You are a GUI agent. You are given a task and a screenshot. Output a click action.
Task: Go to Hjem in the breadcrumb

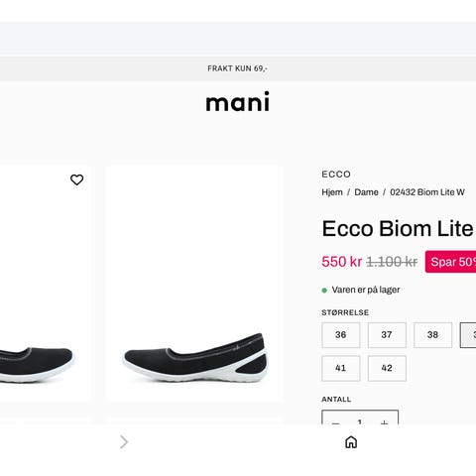[x=332, y=192]
